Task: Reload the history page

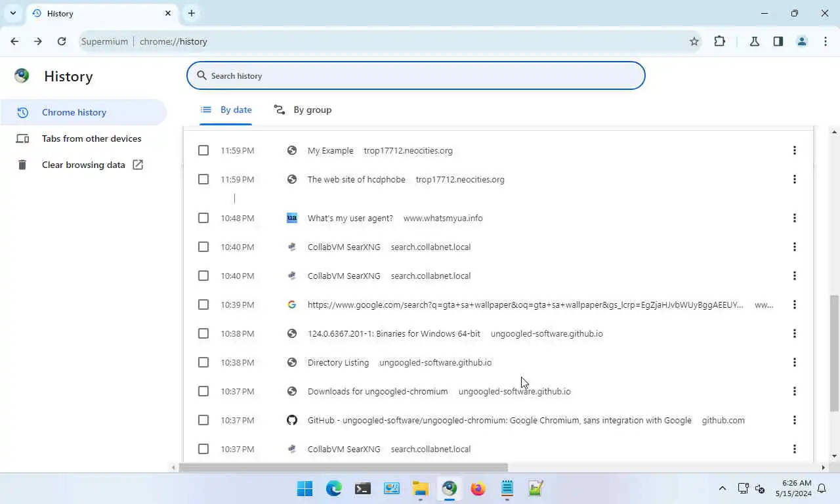Action: (62, 41)
